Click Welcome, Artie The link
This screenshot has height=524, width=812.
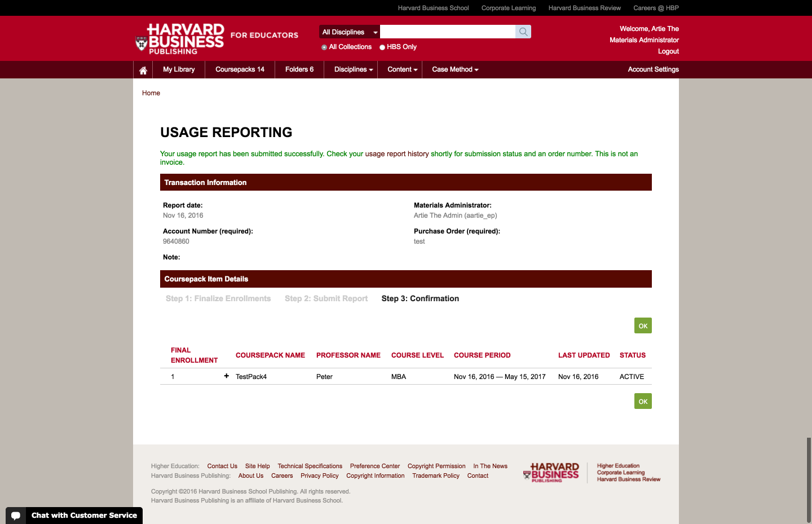click(x=649, y=29)
